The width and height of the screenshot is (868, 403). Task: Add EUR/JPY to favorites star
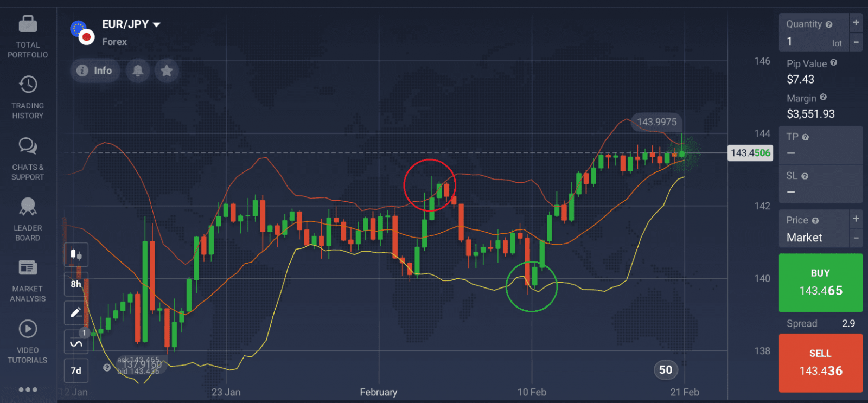pyautogui.click(x=167, y=71)
